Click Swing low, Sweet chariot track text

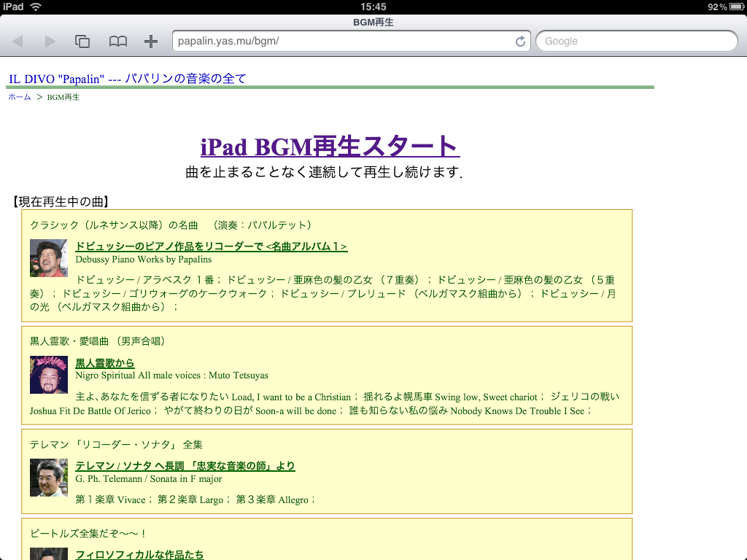[486, 397]
